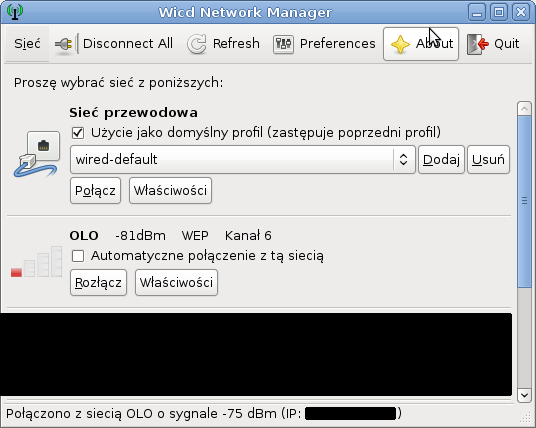Click Połącz for the wired network
Screen dimensions: 536x428
95,190
